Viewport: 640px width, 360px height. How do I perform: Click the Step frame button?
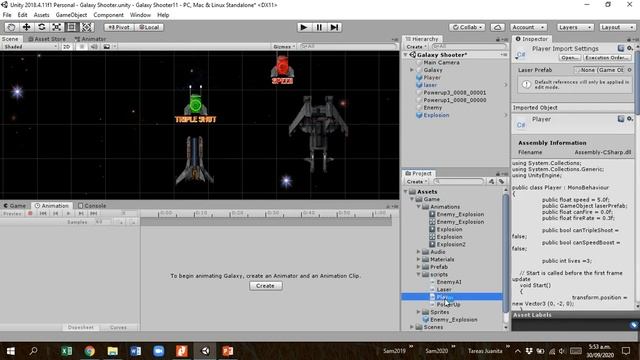tap(334, 27)
